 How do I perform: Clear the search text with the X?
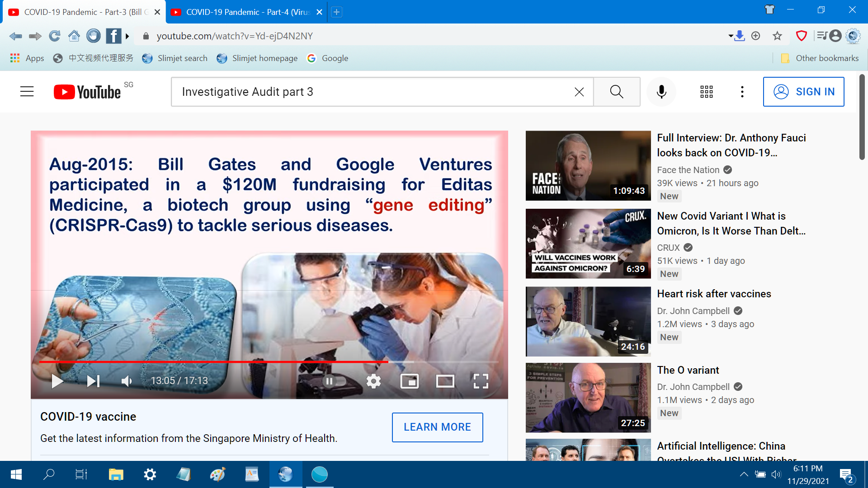(x=579, y=92)
